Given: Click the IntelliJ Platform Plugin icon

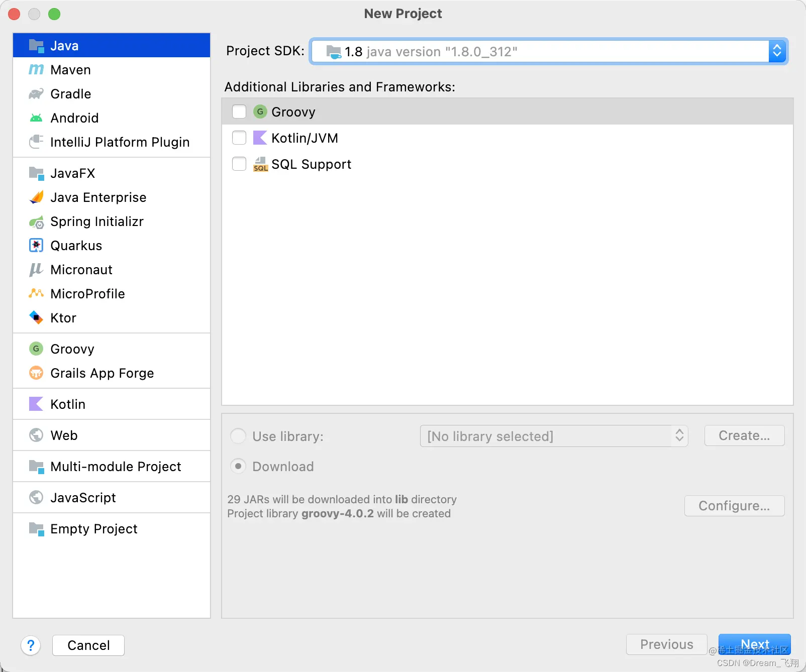Looking at the screenshot, I should [36, 142].
